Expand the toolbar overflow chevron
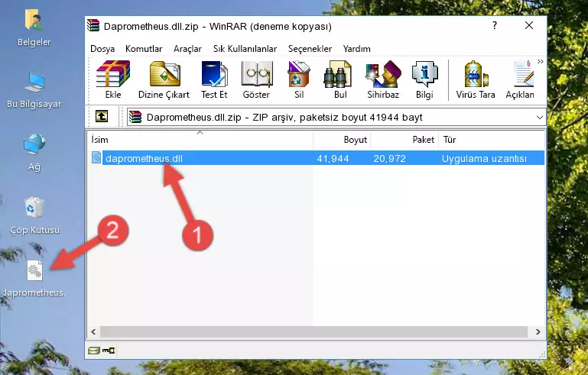 (541, 61)
